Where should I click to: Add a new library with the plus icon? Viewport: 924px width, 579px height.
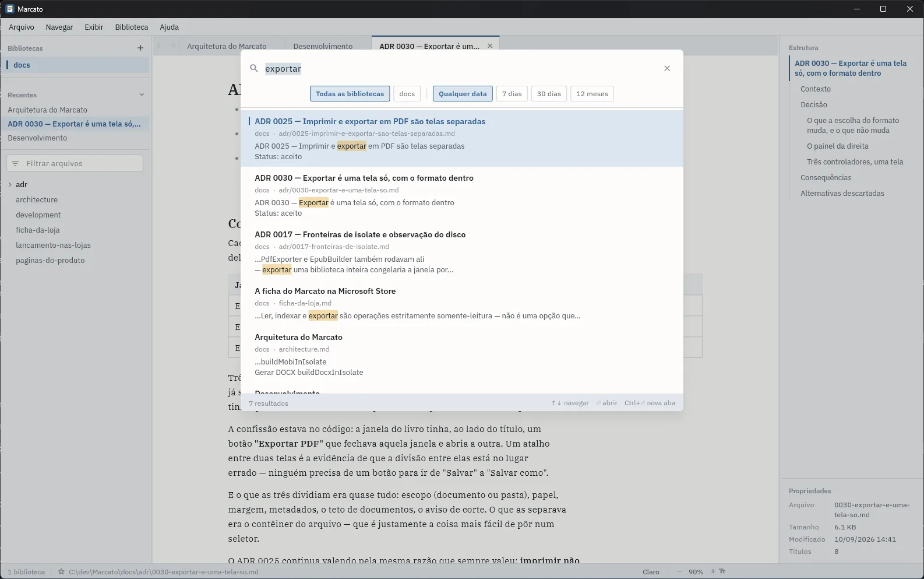click(x=140, y=48)
